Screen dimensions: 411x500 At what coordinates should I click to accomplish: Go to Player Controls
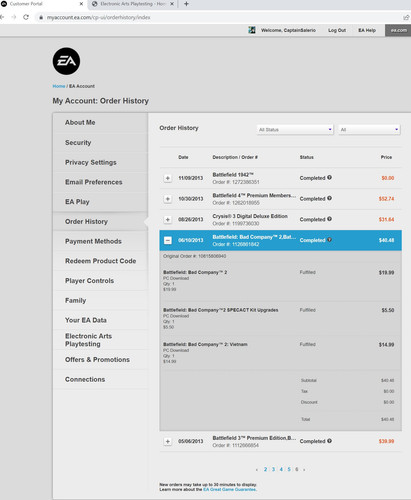(x=100, y=281)
